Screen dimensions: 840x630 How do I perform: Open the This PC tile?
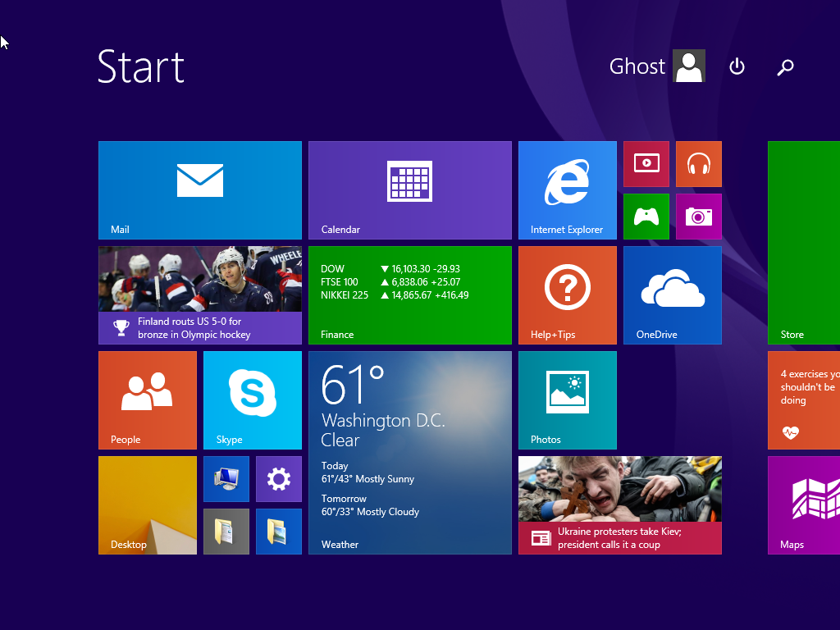[x=226, y=478]
